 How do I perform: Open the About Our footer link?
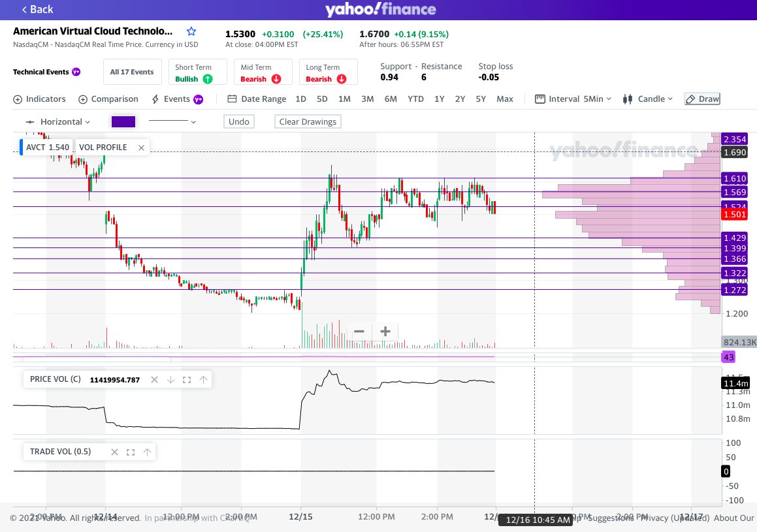[734, 518]
